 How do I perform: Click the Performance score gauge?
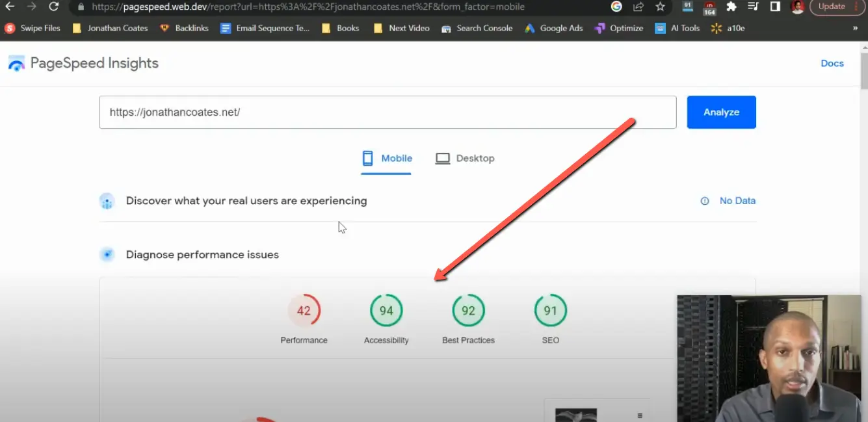[x=304, y=311]
